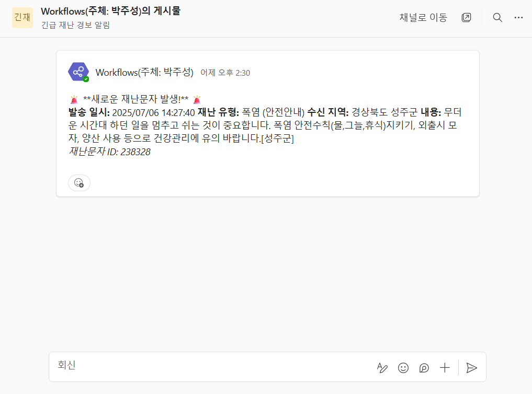Viewport: 532px width, 394px height.
Task: Send the reply with paper-plane icon
Action: point(472,367)
